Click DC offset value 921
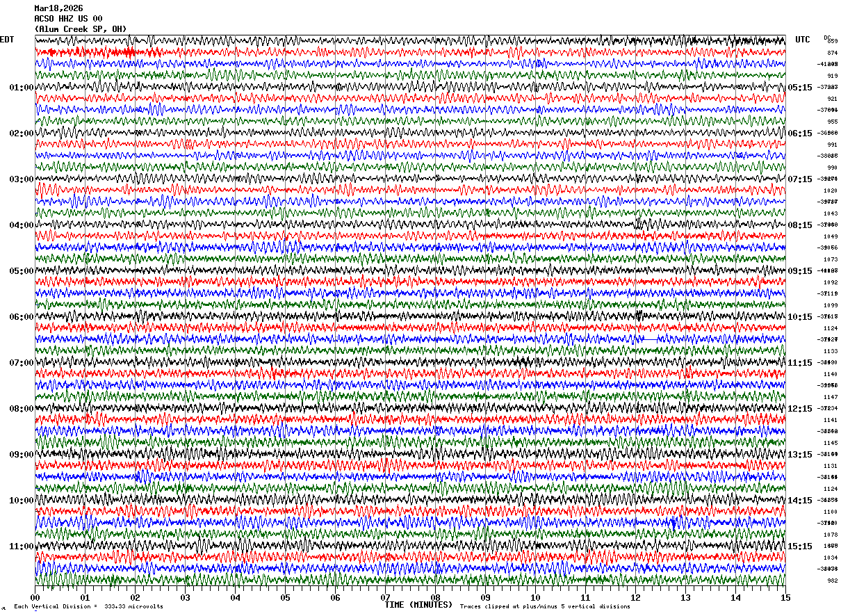Image resolution: width=841 pixels, height=616 pixels. pyautogui.click(x=832, y=99)
